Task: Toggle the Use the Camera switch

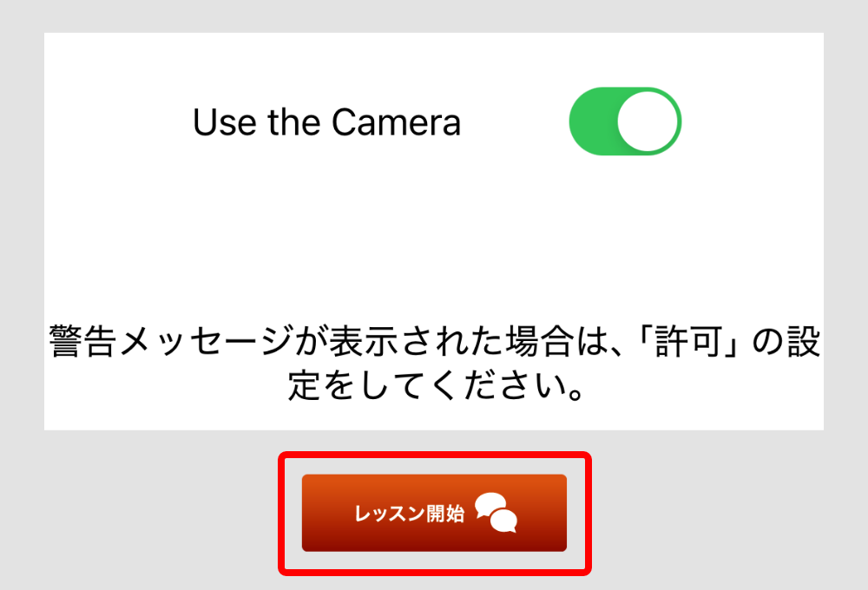Action: [625, 121]
